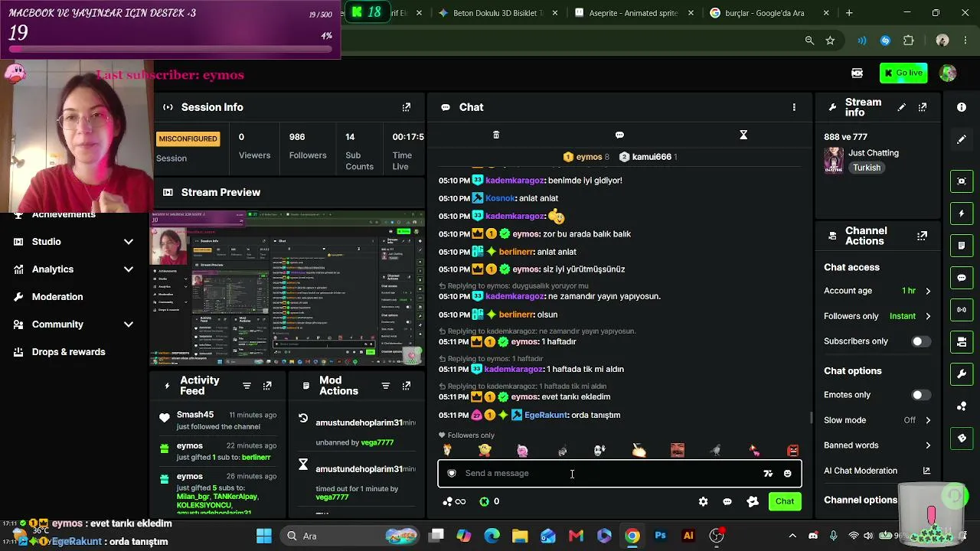980x551 pixels.
Task: Pop out the Activity Feed panel
Action: point(267,386)
